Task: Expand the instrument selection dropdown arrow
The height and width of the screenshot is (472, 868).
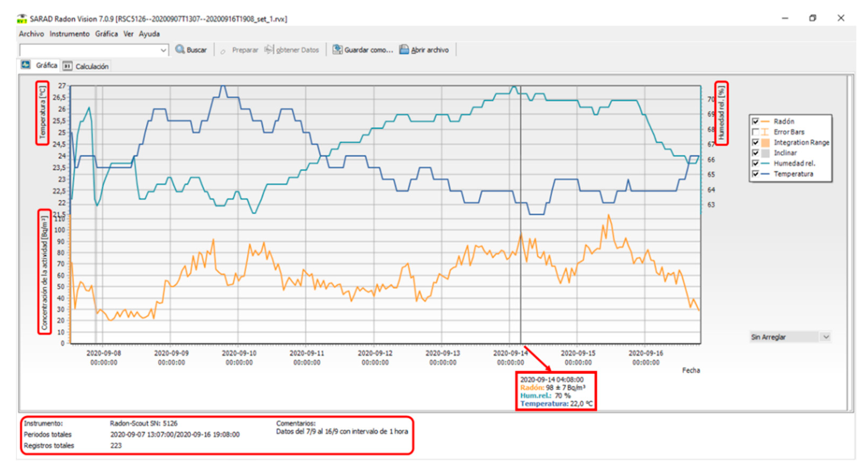Action: click(x=164, y=50)
